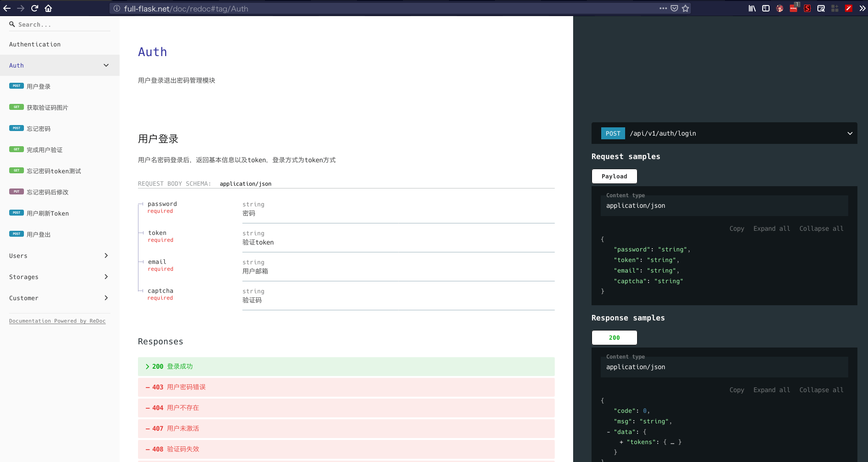
Task: Open the grayed grid-plus extension icon
Action: click(x=835, y=8)
